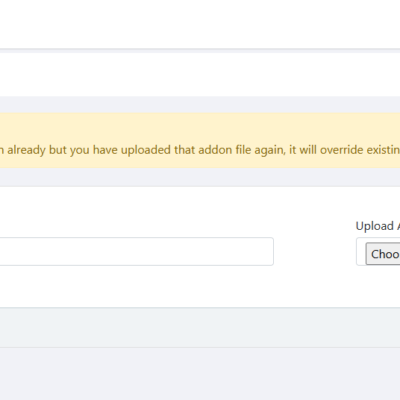Click the word "uploaded" in the warning message
The width and height of the screenshot is (400, 400).
(146, 150)
